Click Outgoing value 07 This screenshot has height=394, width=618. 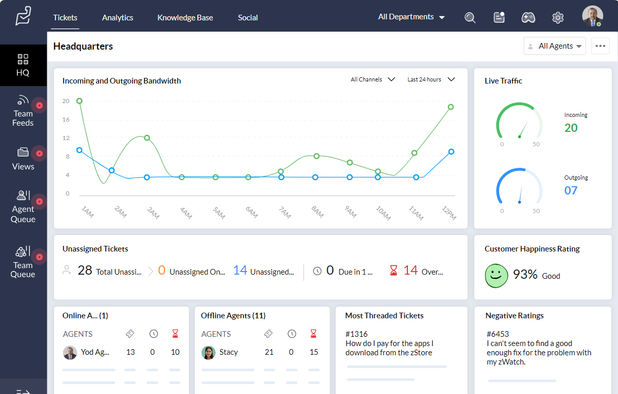click(571, 190)
